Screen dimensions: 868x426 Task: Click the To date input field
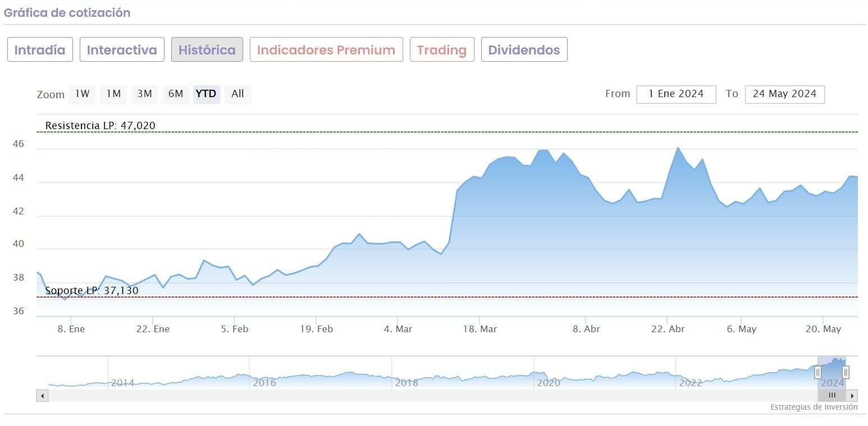pyautogui.click(x=784, y=94)
